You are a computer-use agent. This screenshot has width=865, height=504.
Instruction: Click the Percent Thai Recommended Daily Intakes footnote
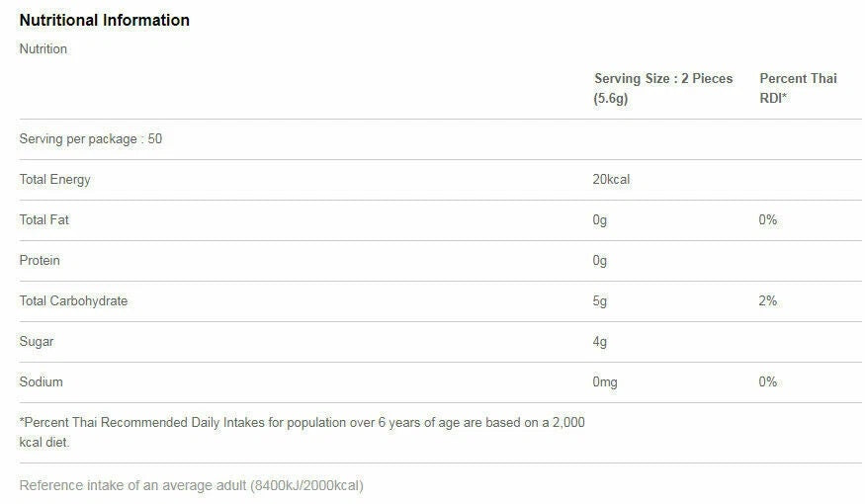pyautogui.click(x=302, y=432)
